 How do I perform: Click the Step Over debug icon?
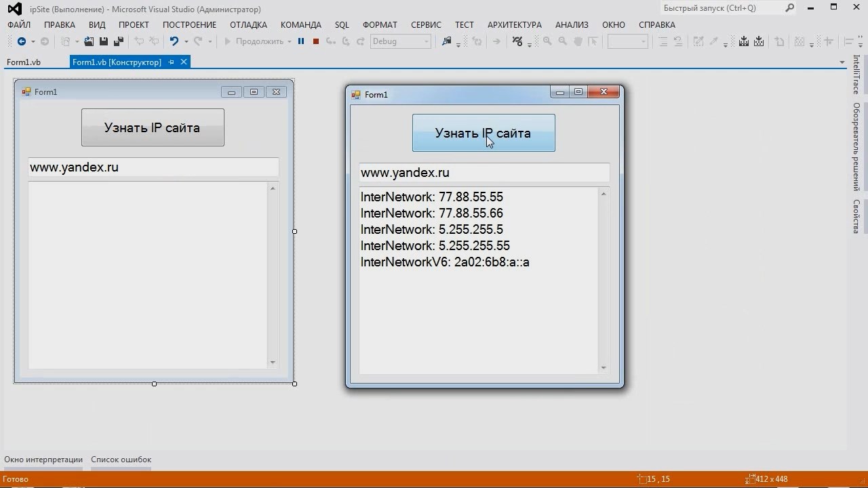[x=346, y=41]
